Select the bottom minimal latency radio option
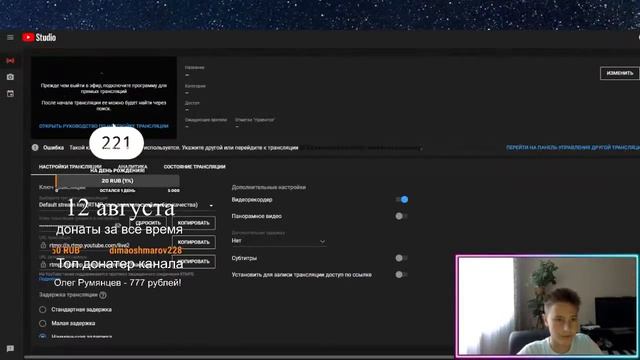The image size is (640, 360). [x=42, y=336]
